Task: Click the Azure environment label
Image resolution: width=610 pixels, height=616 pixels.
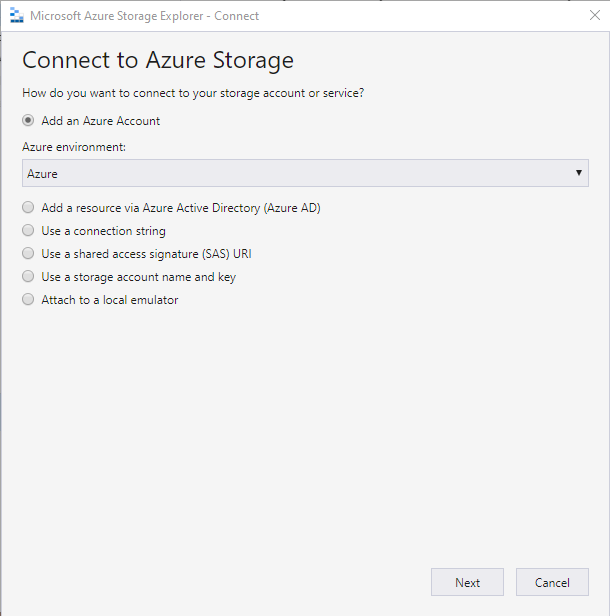Action: point(74,147)
